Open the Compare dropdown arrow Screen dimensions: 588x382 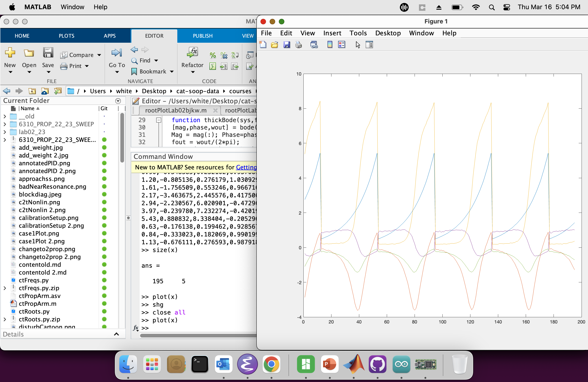pyautogui.click(x=99, y=55)
